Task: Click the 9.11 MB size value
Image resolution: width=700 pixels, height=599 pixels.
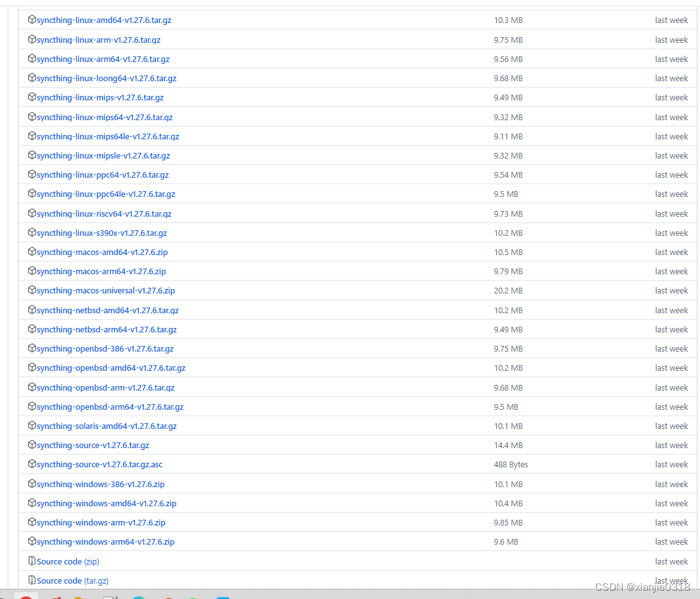Action: pyautogui.click(x=508, y=137)
